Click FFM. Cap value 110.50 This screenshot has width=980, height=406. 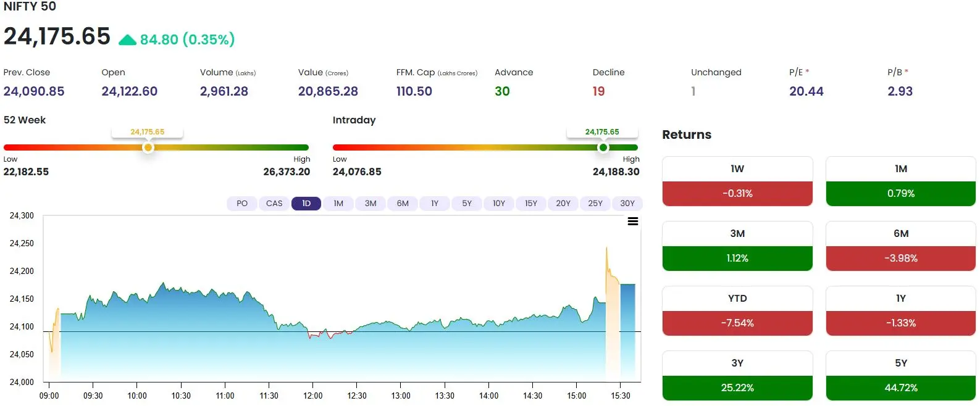pos(414,91)
